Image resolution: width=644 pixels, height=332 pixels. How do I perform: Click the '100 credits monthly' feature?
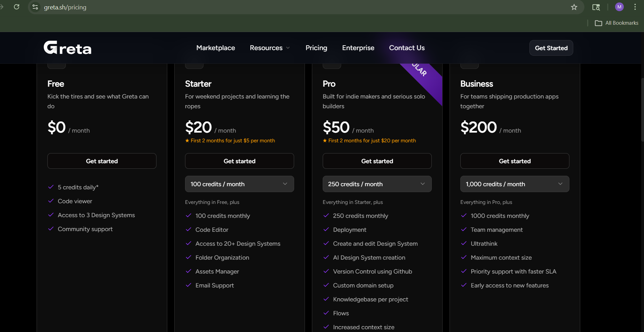[223, 216]
